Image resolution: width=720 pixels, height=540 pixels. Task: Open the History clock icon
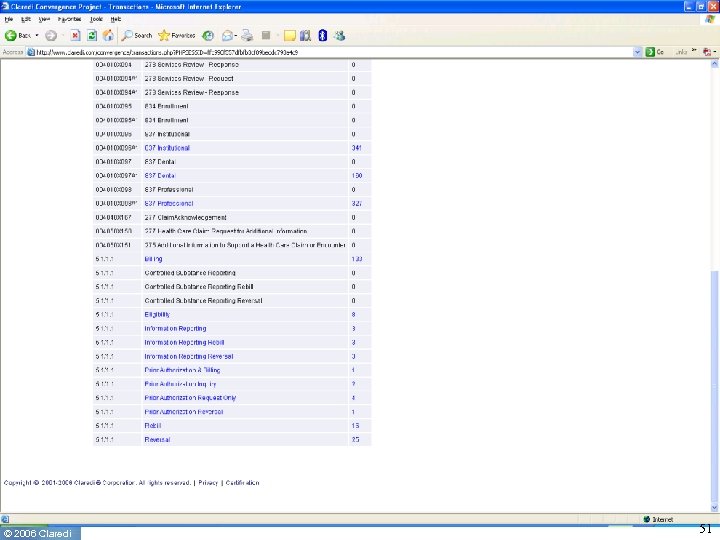(208, 35)
